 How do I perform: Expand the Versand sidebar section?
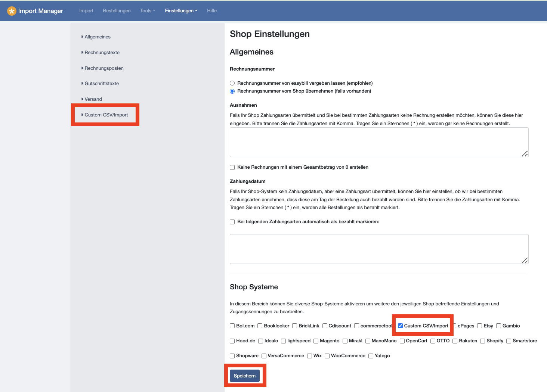[92, 99]
